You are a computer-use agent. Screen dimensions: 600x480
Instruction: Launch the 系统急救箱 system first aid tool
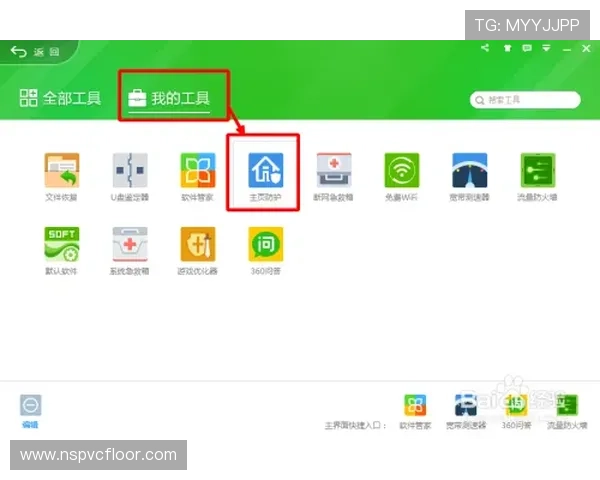click(x=129, y=246)
